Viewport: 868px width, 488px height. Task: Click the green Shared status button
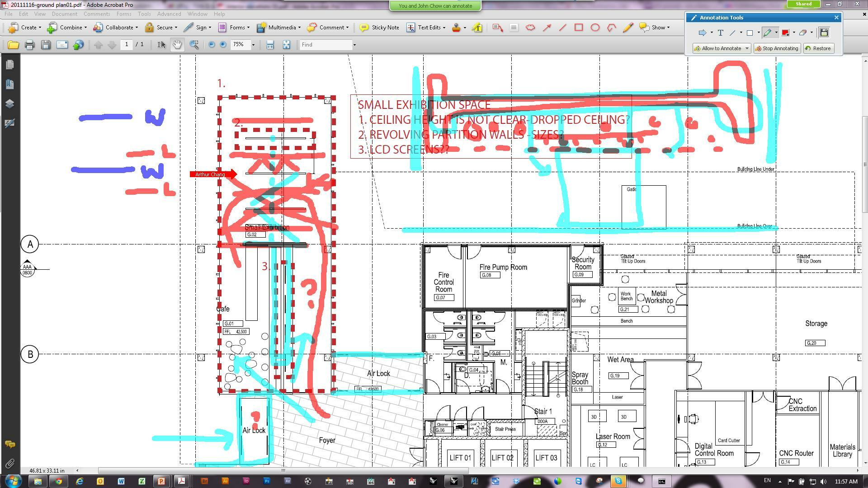click(x=803, y=4)
